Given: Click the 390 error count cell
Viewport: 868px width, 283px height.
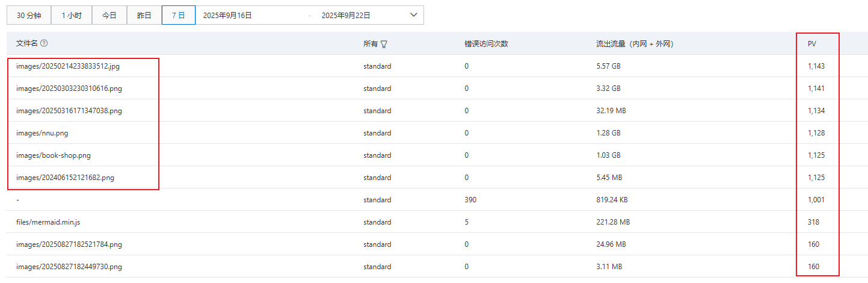Looking at the screenshot, I should [x=470, y=200].
